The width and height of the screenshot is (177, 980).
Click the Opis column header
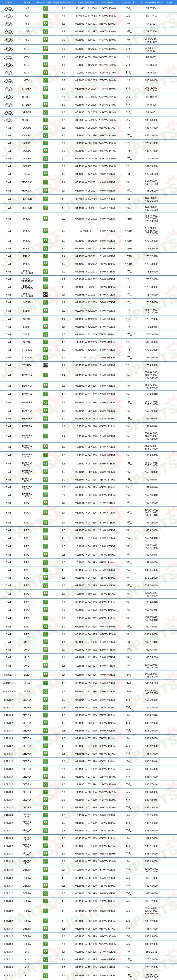(170, 2)
